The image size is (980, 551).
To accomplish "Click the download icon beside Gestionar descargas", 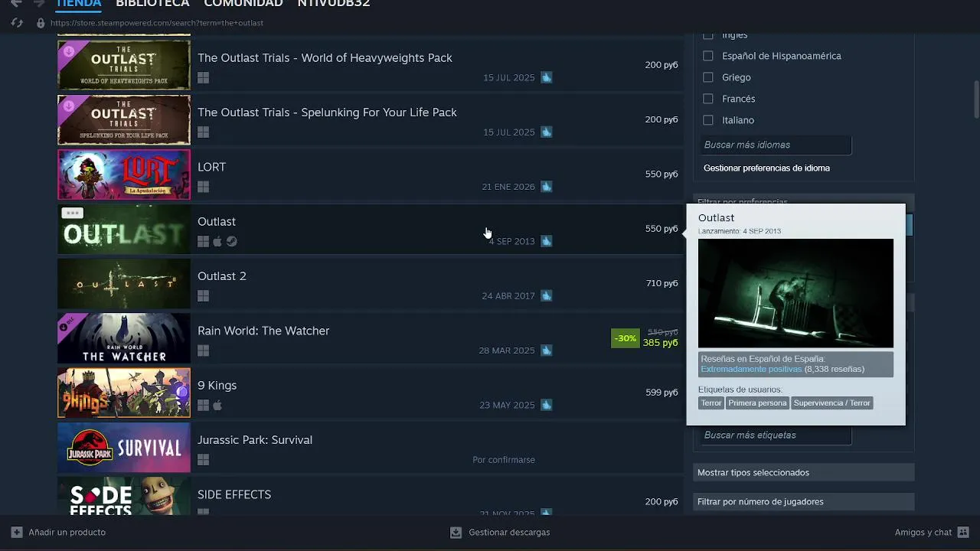I will coord(456,532).
